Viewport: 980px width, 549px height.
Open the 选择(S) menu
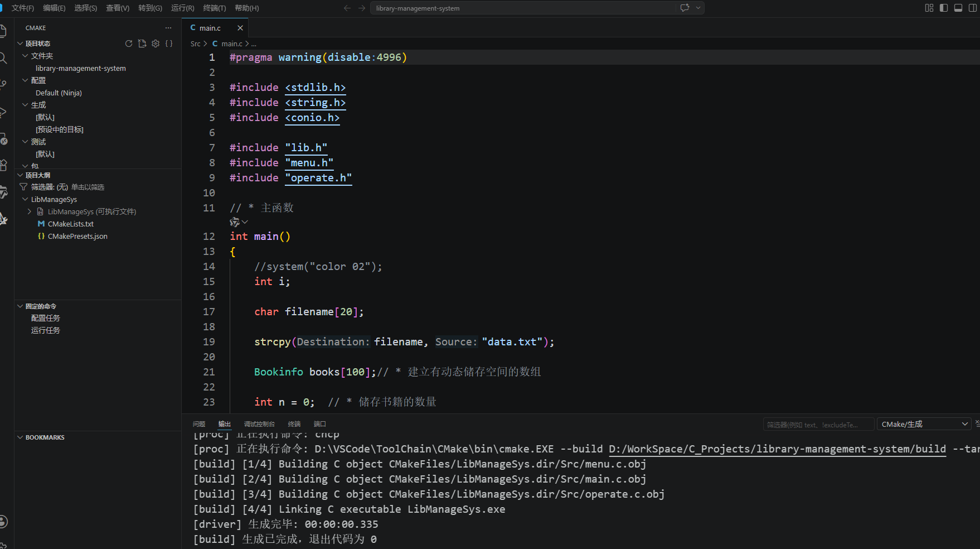click(x=85, y=8)
